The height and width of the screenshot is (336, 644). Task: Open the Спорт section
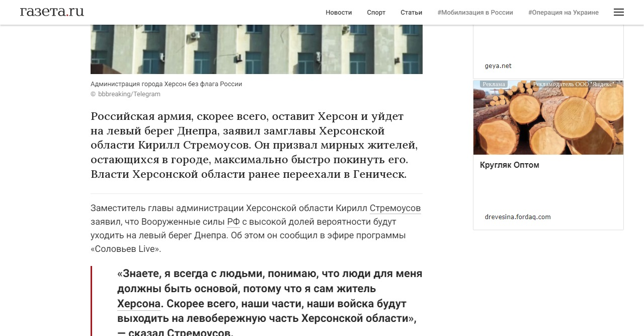pyautogui.click(x=376, y=12)
